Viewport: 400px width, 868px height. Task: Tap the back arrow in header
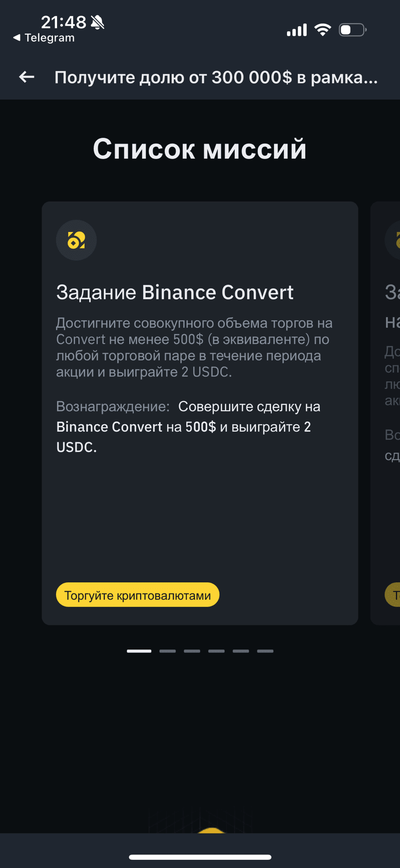[27, 77]
